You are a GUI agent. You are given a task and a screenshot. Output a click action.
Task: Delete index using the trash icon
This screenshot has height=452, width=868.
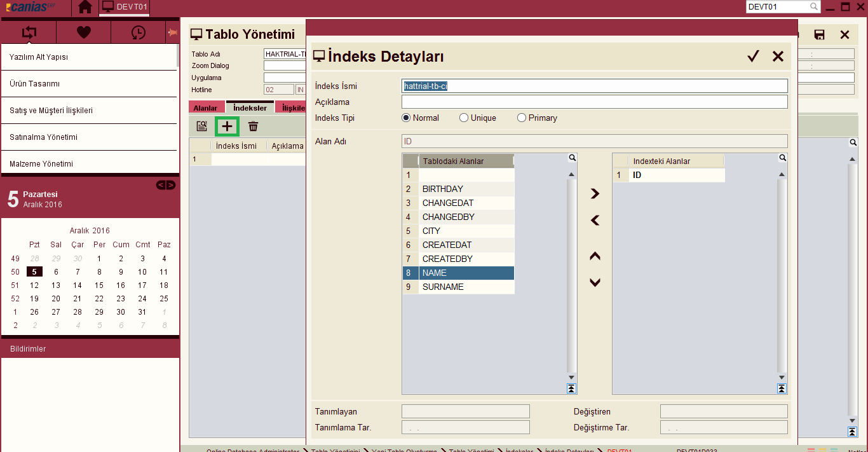(x=253, y=127)
